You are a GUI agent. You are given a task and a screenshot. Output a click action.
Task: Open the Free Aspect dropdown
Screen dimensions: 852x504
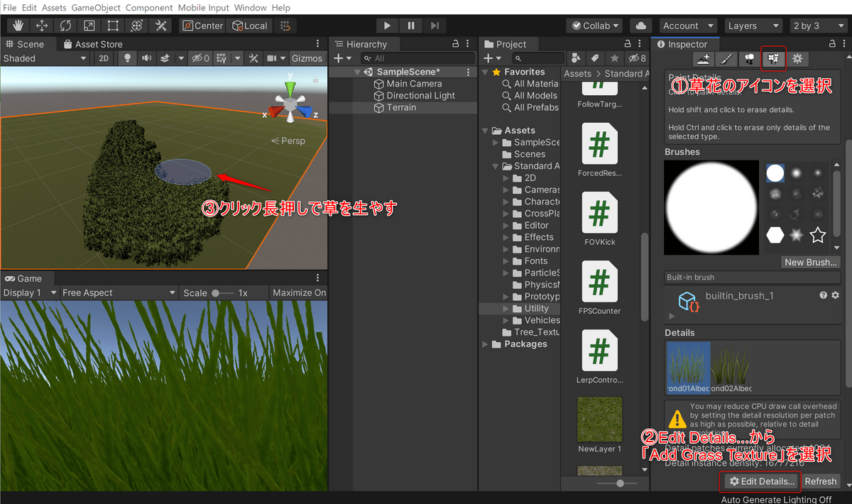click(119, 292)
